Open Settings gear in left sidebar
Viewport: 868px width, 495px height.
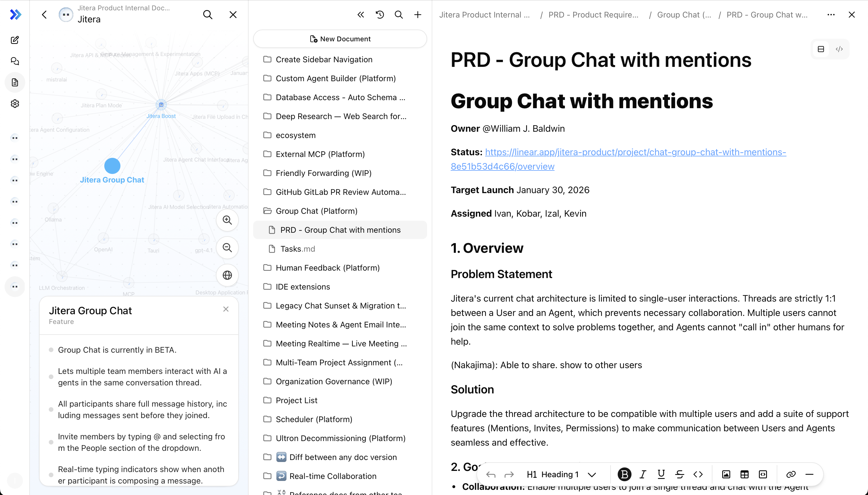(15, 103)
